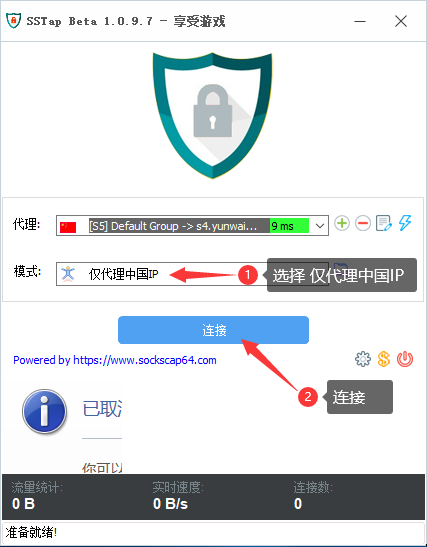Click the green 9 ms latency indicator
The image size is (427, 547).
[289, 226]
